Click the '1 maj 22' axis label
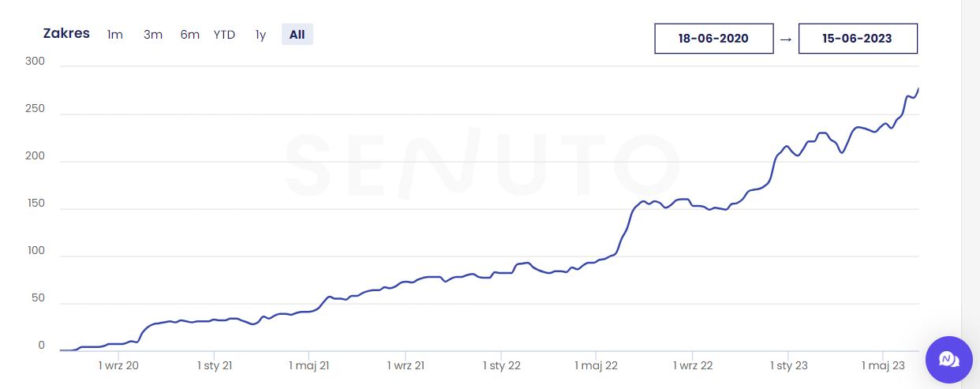 point(597,365)
